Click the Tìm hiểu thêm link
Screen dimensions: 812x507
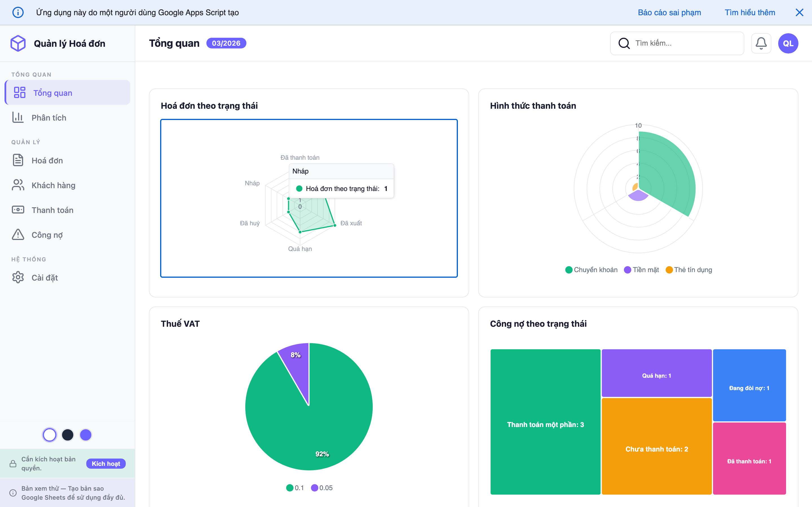[750, 12]
